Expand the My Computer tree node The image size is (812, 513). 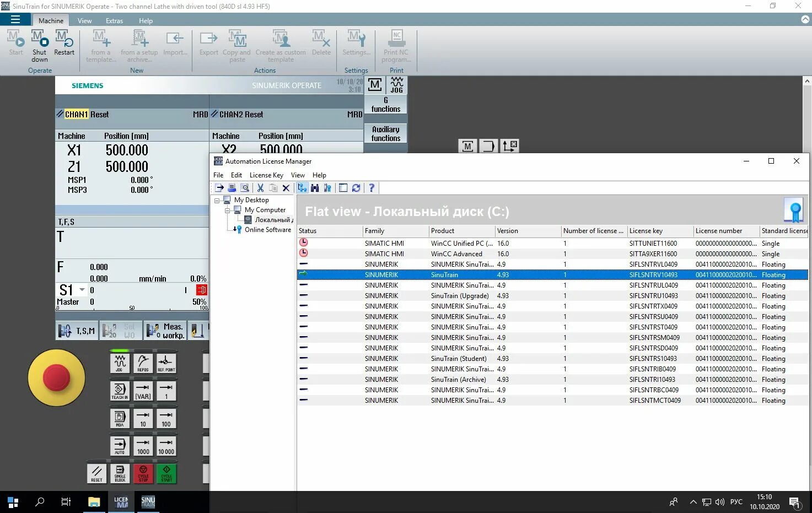pyautogui.click(x=227, y=210)
